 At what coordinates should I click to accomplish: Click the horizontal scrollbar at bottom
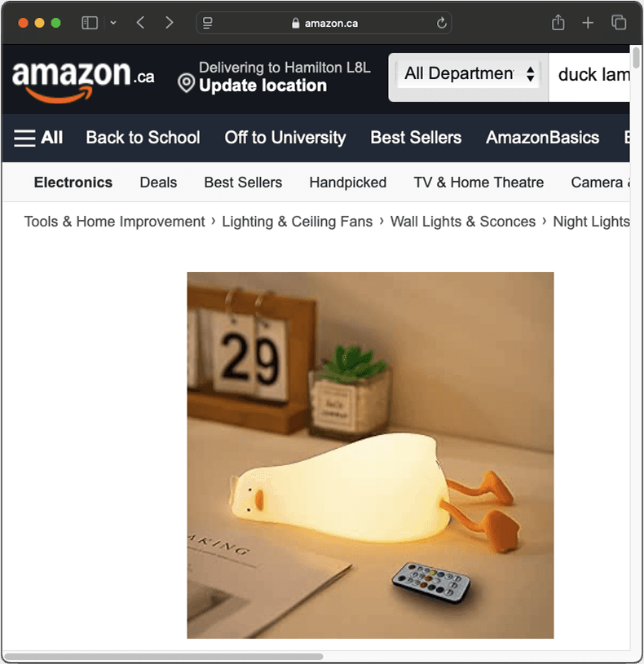pyautogui.click(x=164, y=657)
